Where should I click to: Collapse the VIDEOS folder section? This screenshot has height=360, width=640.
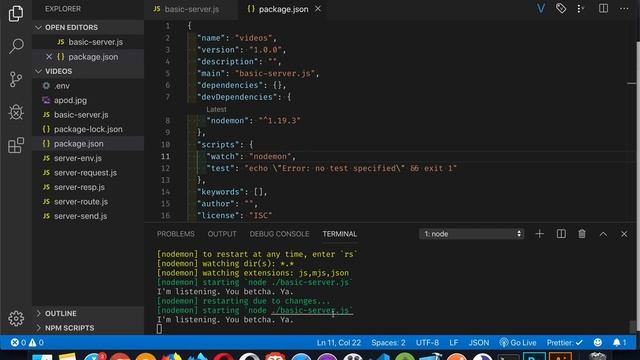click(88, 71)
